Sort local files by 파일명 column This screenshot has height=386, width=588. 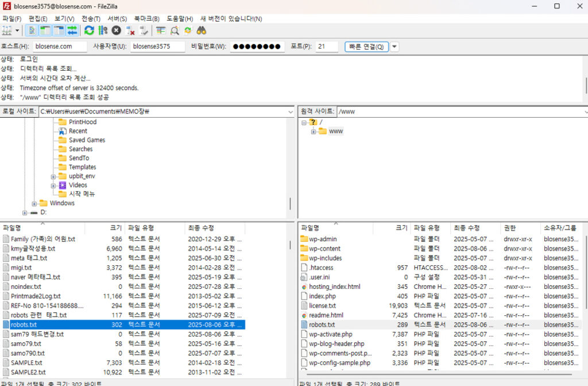click(x=42, y=228)
